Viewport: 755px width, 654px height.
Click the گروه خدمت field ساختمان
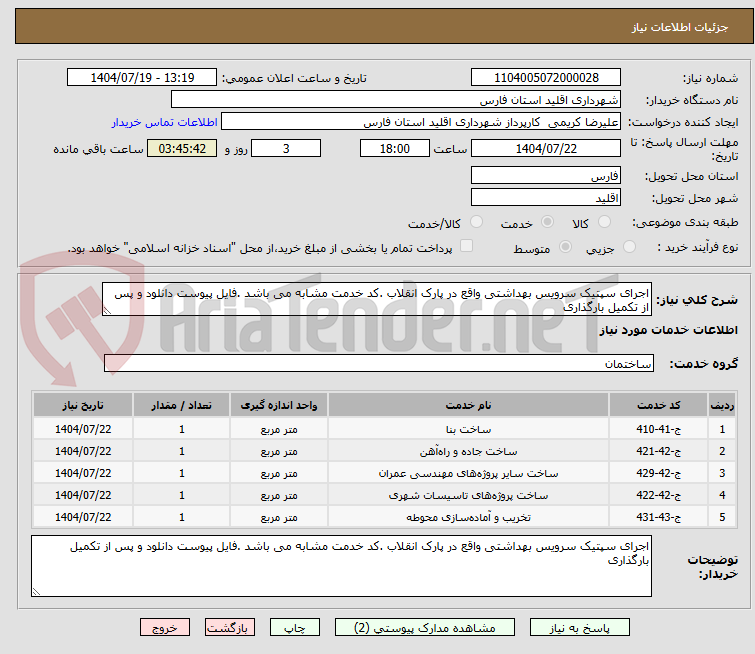click(x=379, y=363)
